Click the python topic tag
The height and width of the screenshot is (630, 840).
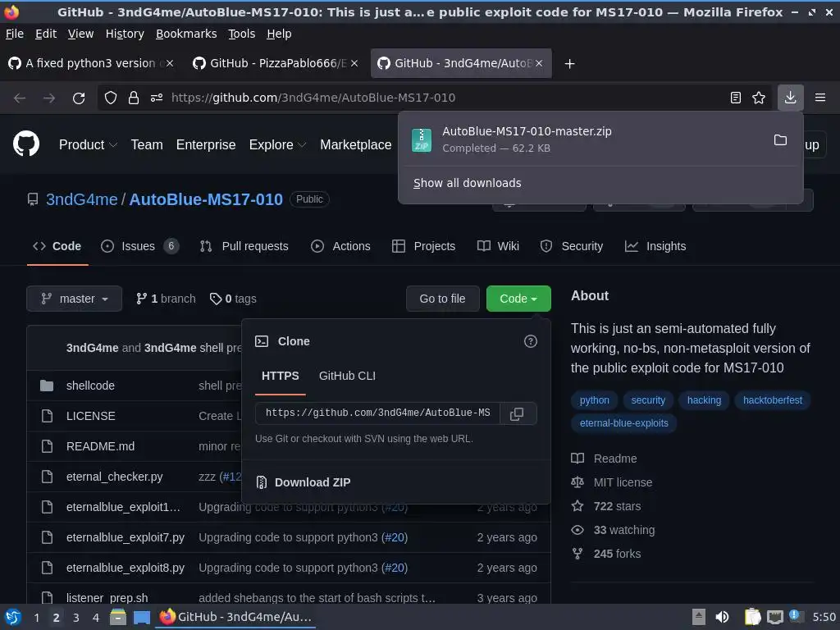click(594, 400)
